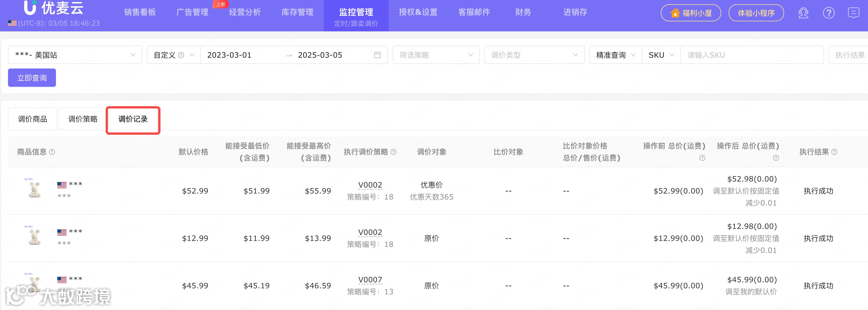Click help icon beside 执行结果 column header

tap(834, 152)
